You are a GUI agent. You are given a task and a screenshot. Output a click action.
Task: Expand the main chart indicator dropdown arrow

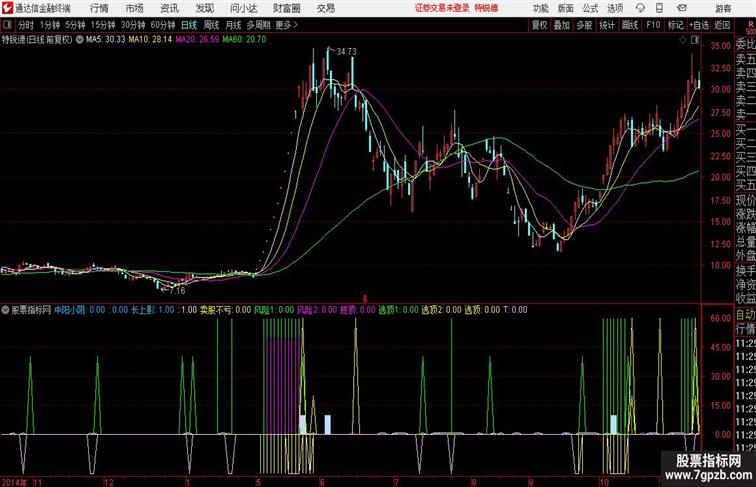79,40
